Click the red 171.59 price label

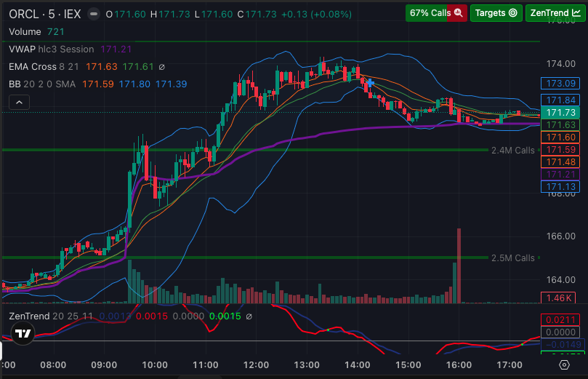coord(560,150)
